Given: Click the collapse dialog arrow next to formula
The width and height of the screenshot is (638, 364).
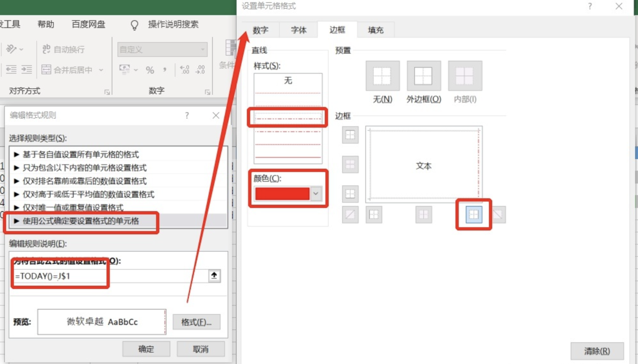Looking at the screenshot, I should point(214,276).
